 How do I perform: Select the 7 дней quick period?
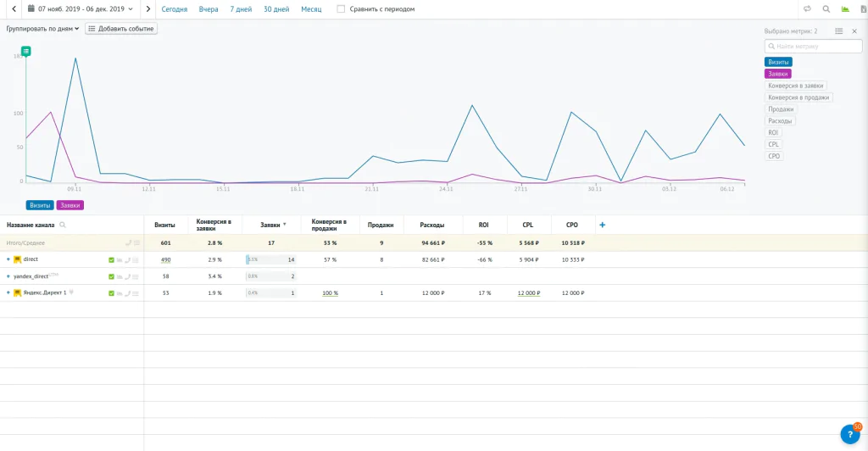(241, 8)
